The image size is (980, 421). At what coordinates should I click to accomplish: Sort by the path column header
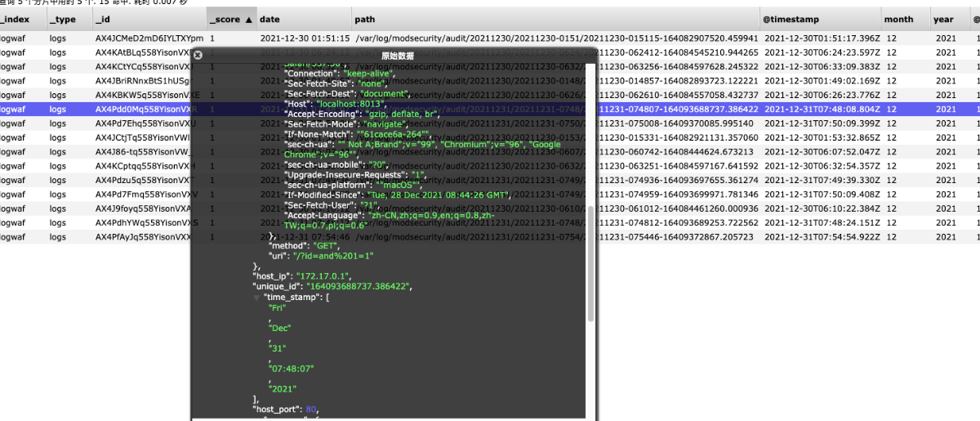point(556,19)
